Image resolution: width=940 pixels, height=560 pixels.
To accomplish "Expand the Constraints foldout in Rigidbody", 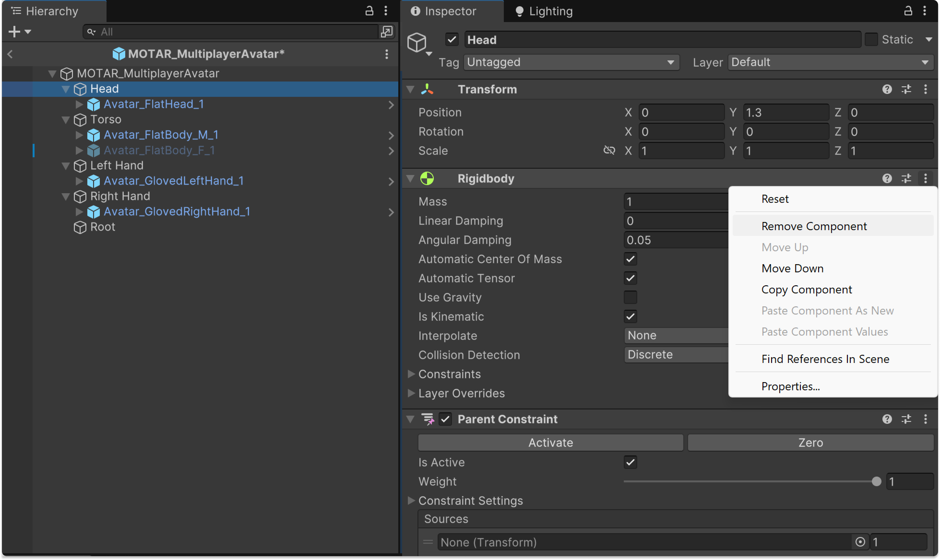I will 411,374.
